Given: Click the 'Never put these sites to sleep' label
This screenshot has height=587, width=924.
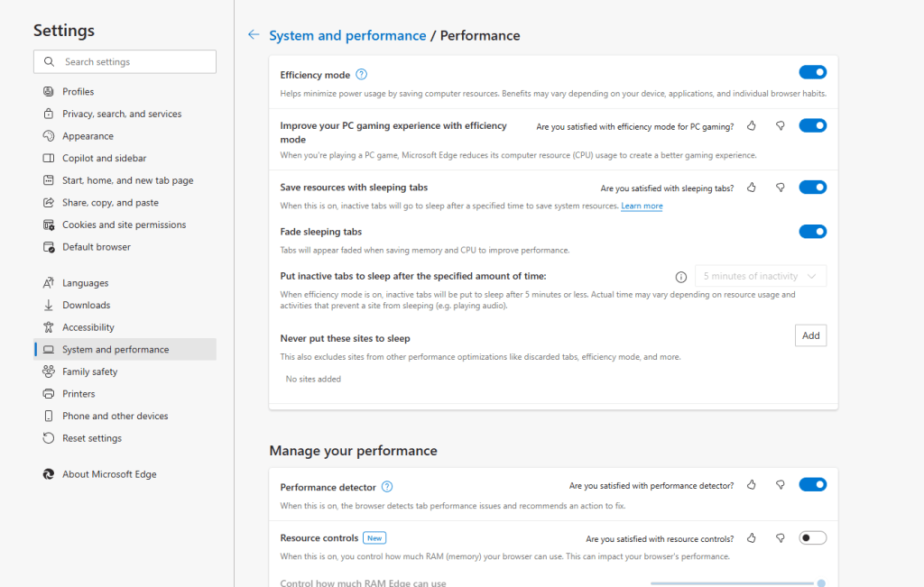Looking at the screenshot, I should (346, 338).
